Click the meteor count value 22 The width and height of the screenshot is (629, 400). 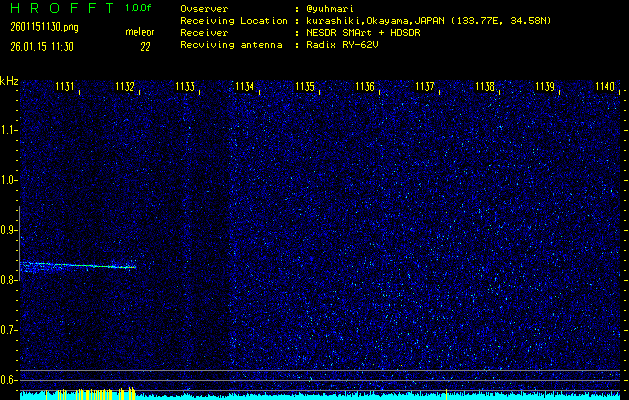point(145,45)
